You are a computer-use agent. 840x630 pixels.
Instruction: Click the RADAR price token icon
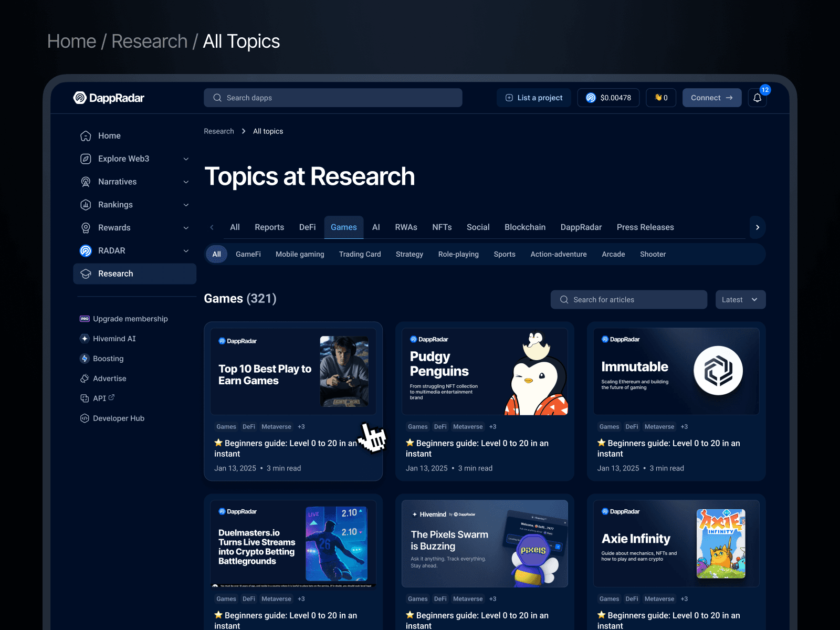point(591,98)
